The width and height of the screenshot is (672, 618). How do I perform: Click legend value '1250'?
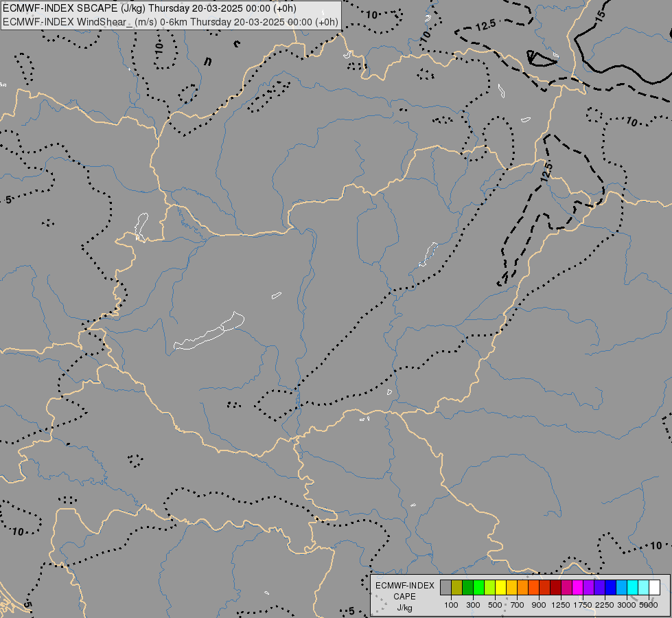click(561, 605)
